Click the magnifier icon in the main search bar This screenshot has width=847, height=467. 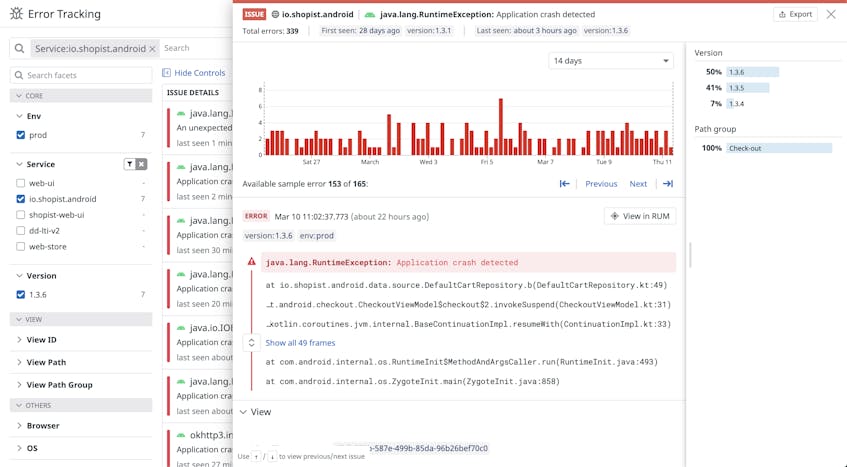pyautogui.click(x=19, y=49)
